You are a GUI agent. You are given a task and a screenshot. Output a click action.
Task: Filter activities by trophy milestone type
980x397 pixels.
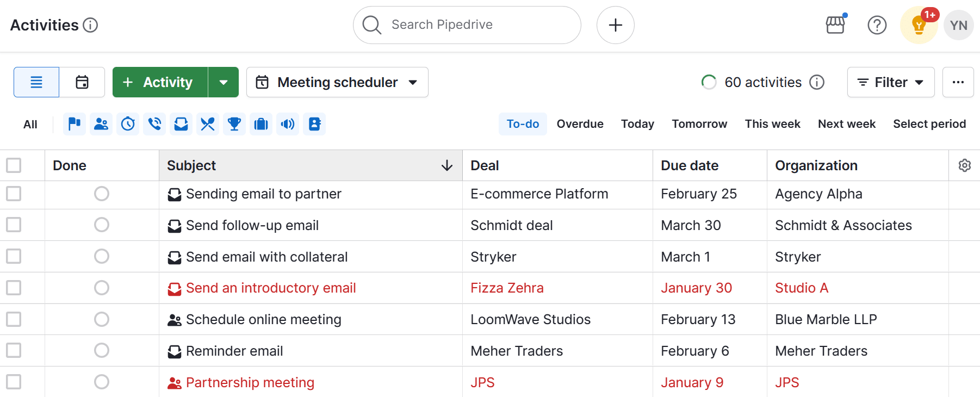coord(234,123)
